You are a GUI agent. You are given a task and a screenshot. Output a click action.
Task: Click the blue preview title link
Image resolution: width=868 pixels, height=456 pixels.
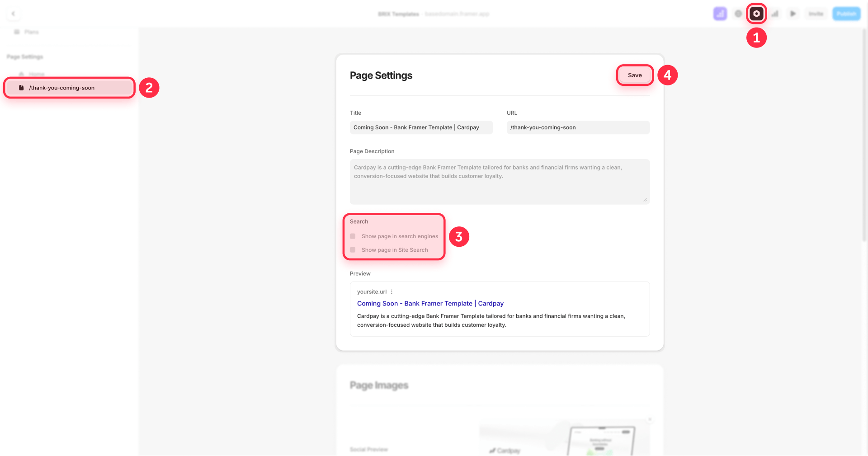coord(430,304)
